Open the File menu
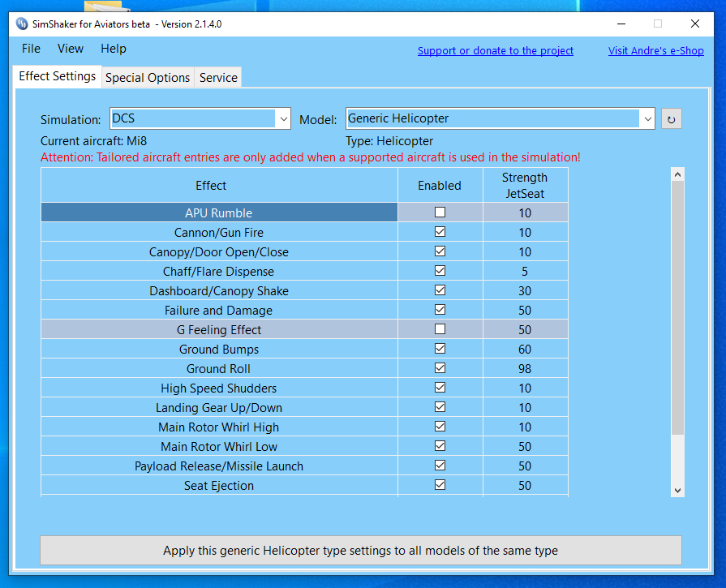The image size is (726, 588). click(x=31, y=49)
